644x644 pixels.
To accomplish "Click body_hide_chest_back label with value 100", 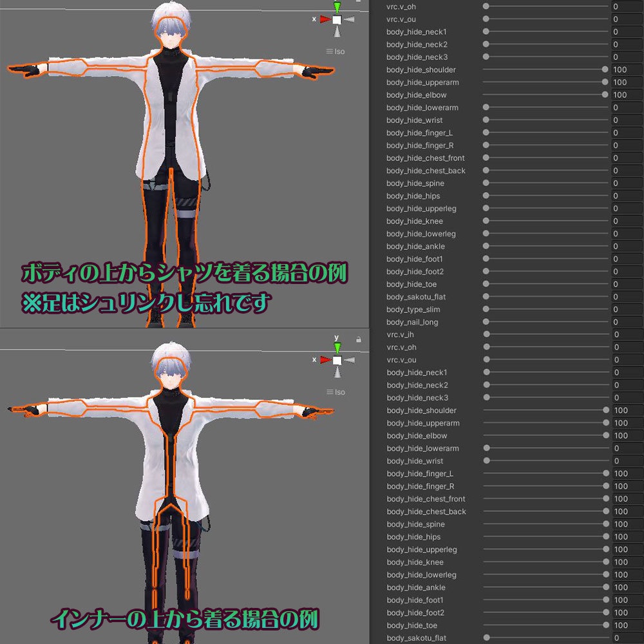I will click(426, 511).
